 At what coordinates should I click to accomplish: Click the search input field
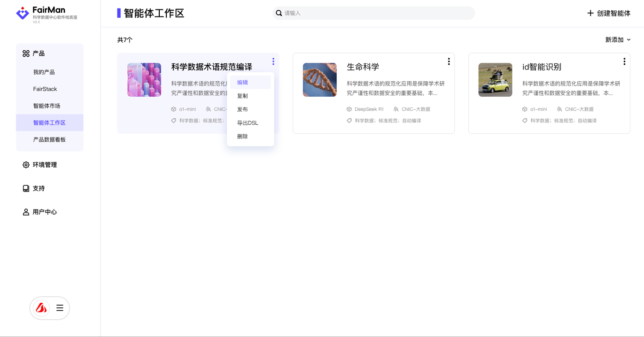pyautogui.click(x=376, y=13)
